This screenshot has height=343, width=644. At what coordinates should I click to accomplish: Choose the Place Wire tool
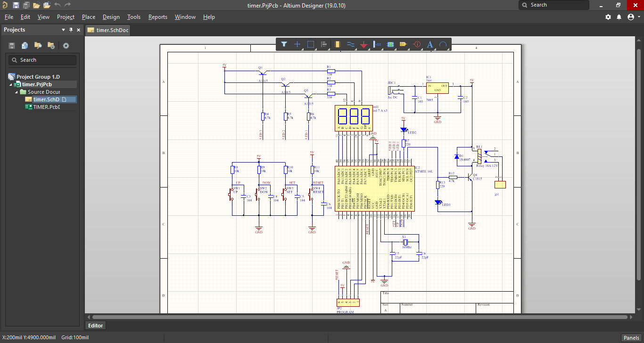click(x=351, y=44)
